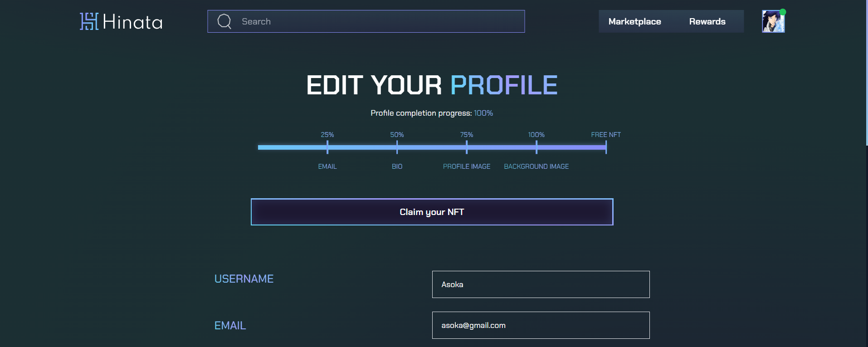Click the PROFILE IMAGE milestone label
Viewport: 868px width, 347px height.
(x=467, y=166)
